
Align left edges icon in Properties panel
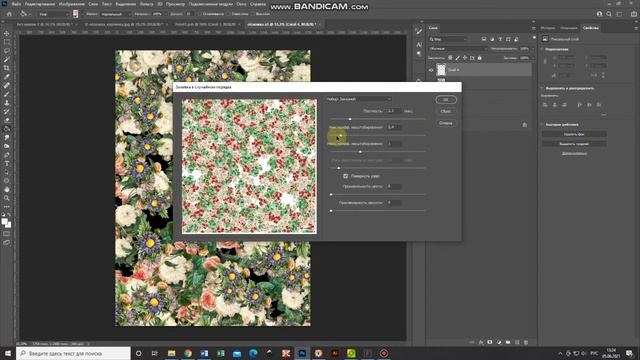click(545, 105)
